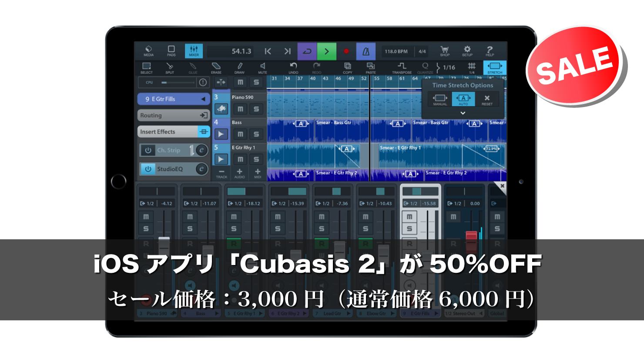Select the Glue tool
644x362 pixels.
[193, 67]
